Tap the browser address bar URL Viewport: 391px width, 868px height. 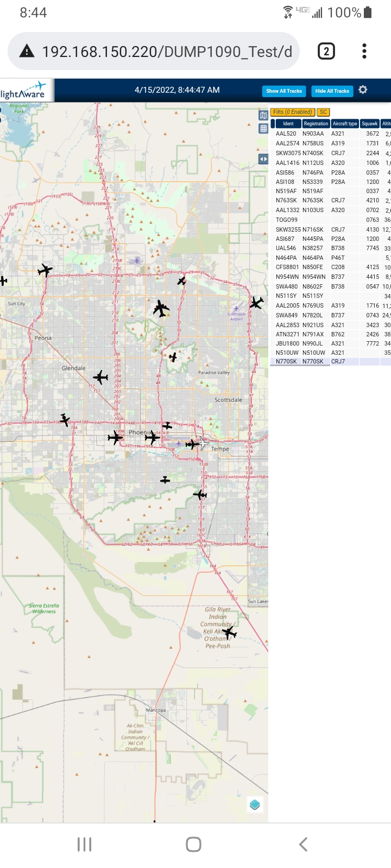[167, 52]
